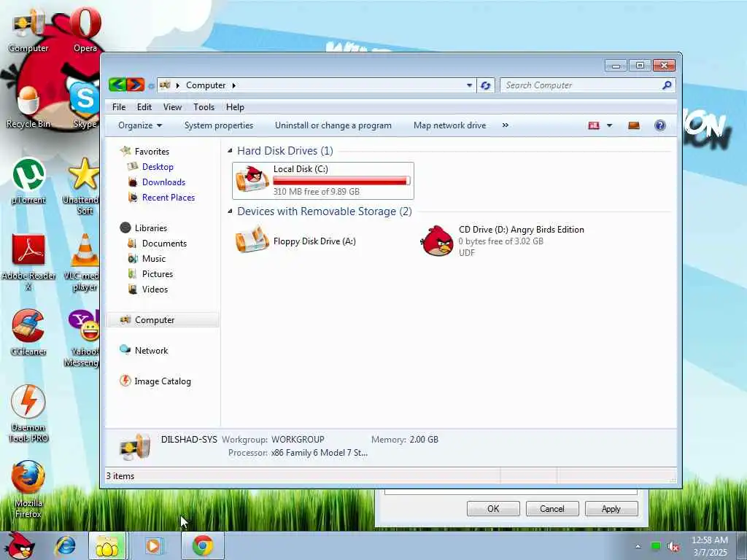Open the media player taskbar button
Image resolution: width=747 pixels, height=560 pixels.
click(153, 545)
